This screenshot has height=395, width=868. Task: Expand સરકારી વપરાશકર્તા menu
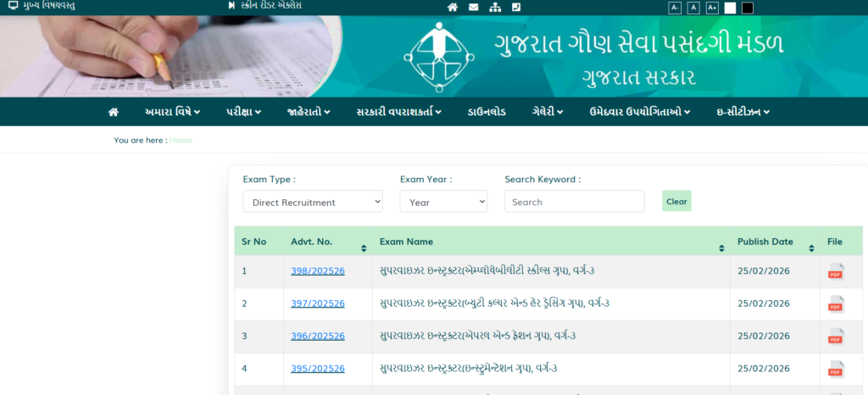click(x=399, y=112)
